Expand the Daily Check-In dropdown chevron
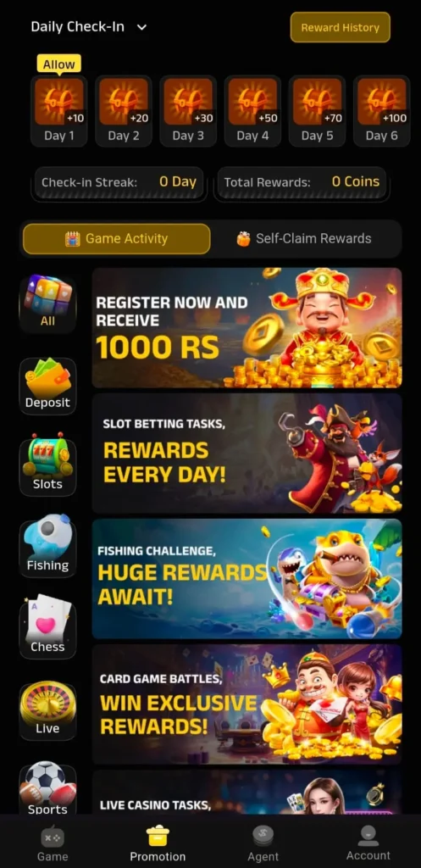 point(141,27)
